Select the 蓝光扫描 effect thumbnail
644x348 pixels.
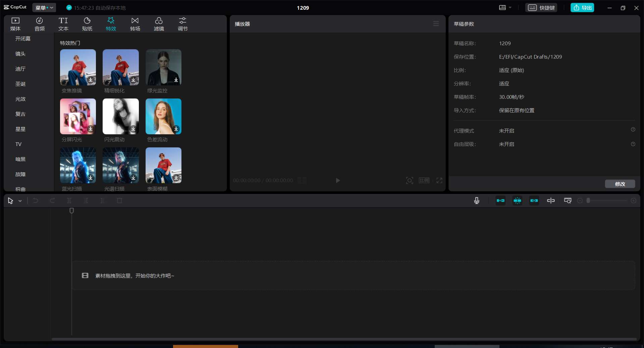[77, 165]
